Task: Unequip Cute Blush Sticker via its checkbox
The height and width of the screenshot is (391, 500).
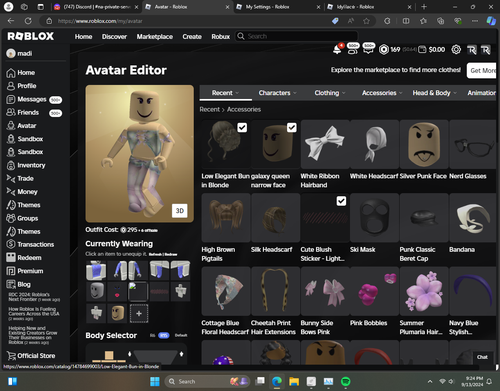Action: [341, 201]
